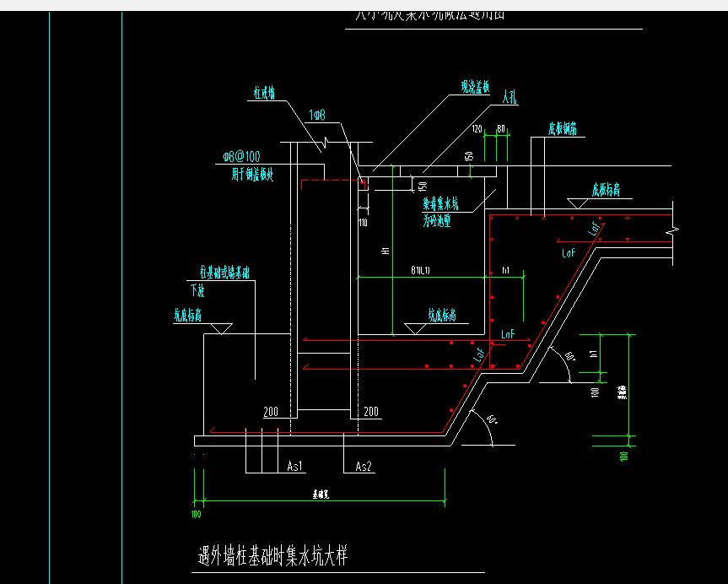
Task: Select the h1 label next to B1(L1)
Action: click(x=505, y=270)
